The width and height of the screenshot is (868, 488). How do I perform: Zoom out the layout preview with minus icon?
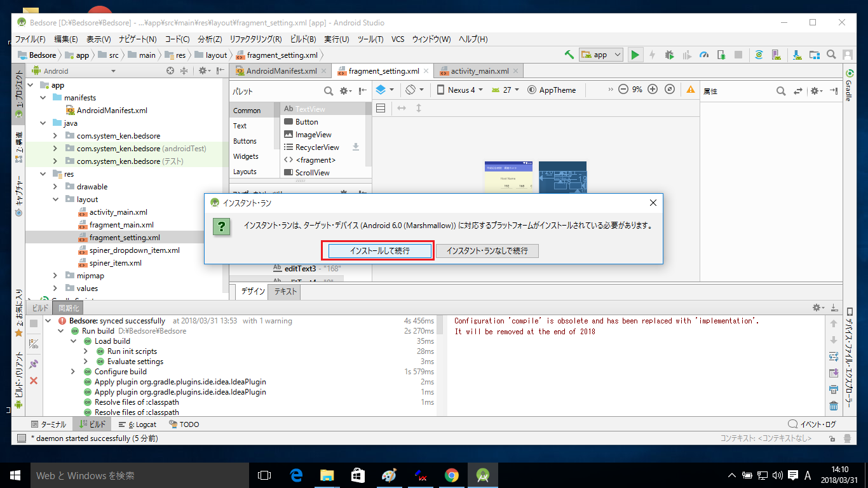[623, 90]
